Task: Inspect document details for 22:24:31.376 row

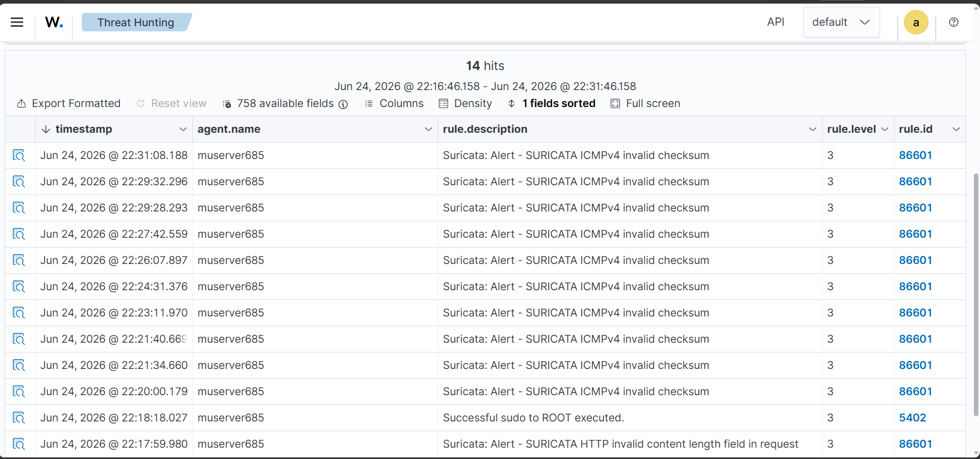Action: point(19,287)
